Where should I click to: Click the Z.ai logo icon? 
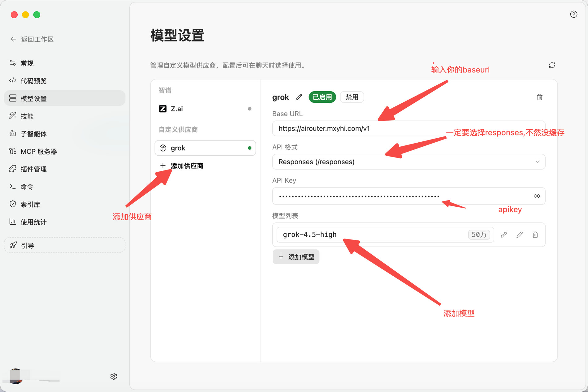pyautogui.click(x=163, y=109)
